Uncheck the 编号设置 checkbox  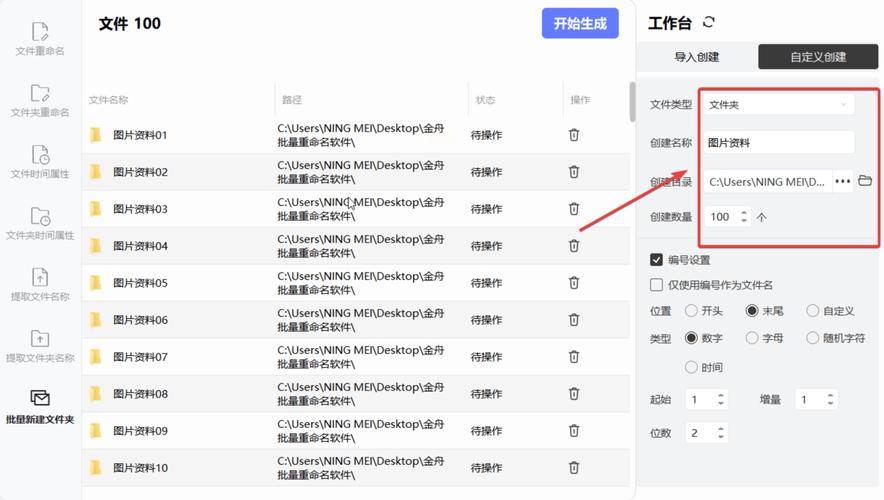[656, 259]
